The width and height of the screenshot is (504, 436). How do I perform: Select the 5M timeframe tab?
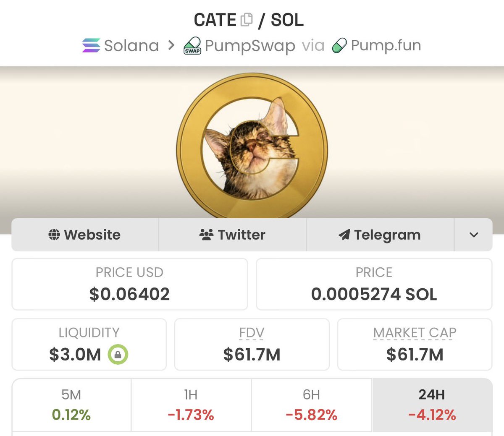click(x=71, y=405)
